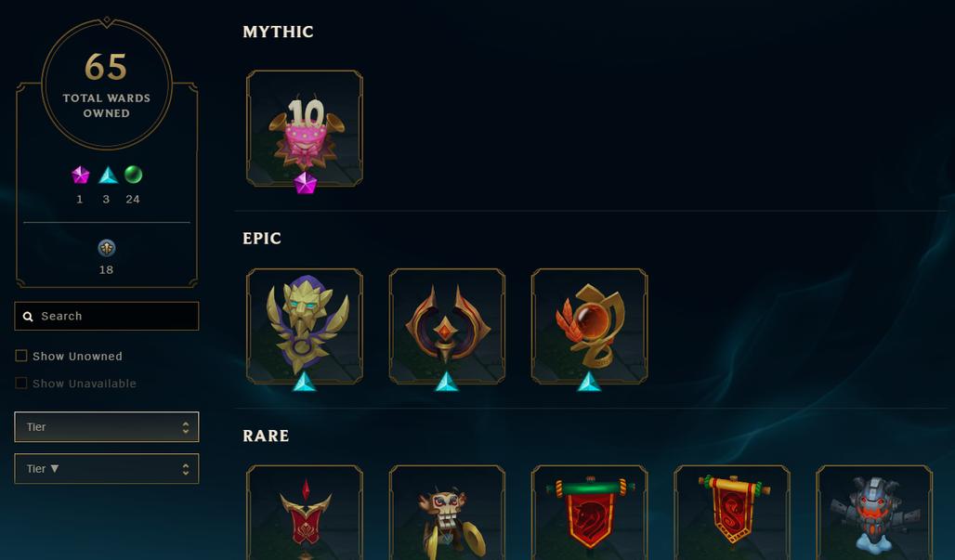Click the magnifier icon in Search box
The image size is (955, 560).
28,317
